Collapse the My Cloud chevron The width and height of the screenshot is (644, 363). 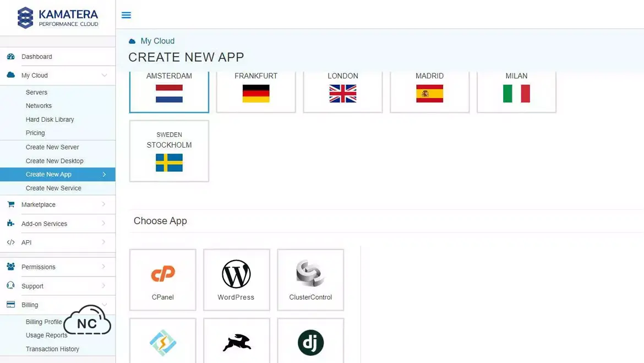pos(105,75)
